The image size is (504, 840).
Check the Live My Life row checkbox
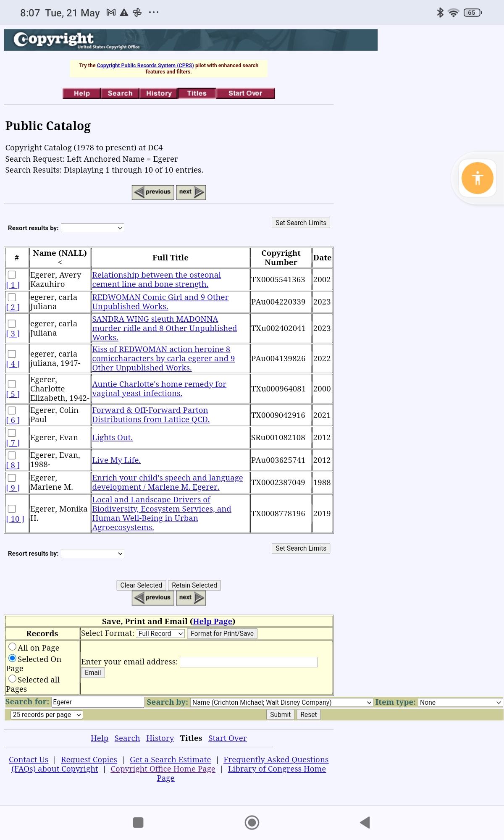pos(12,455)
